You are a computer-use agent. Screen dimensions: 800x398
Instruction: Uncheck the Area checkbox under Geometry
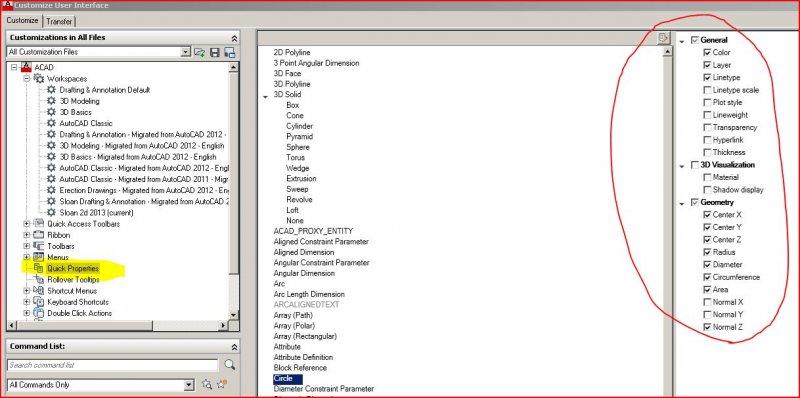707,289
